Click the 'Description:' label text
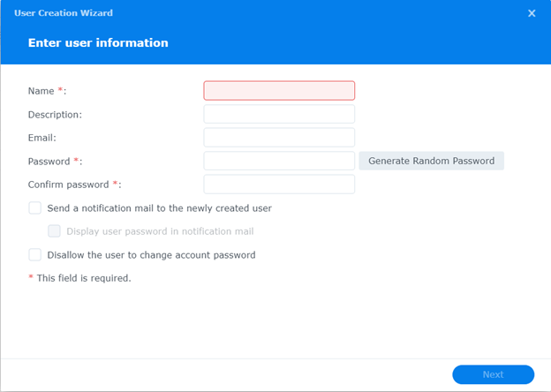 click(55, 115)
